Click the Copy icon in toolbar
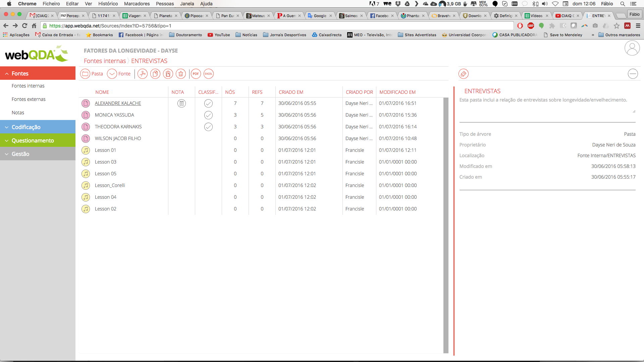Screen dimensions: 644x362 click(x=155, y=74)
